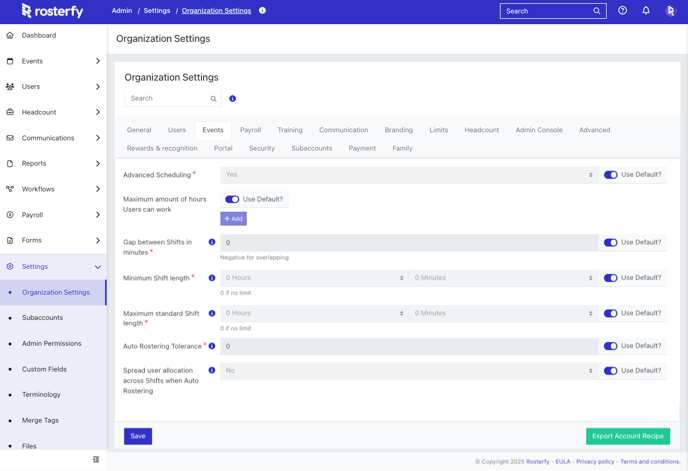Click the Dashboard home icon
688x471 pixels.
click(x=10, y=35)
